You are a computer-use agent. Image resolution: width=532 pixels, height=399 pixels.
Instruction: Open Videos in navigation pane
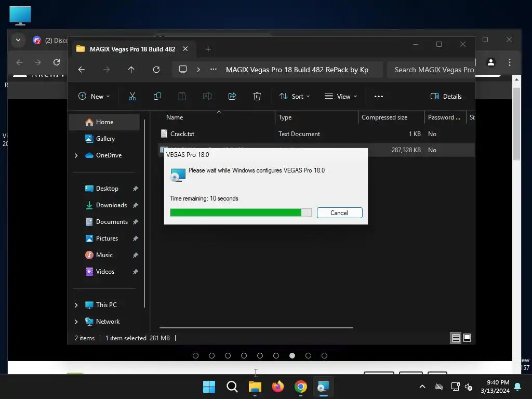(105, 272)
